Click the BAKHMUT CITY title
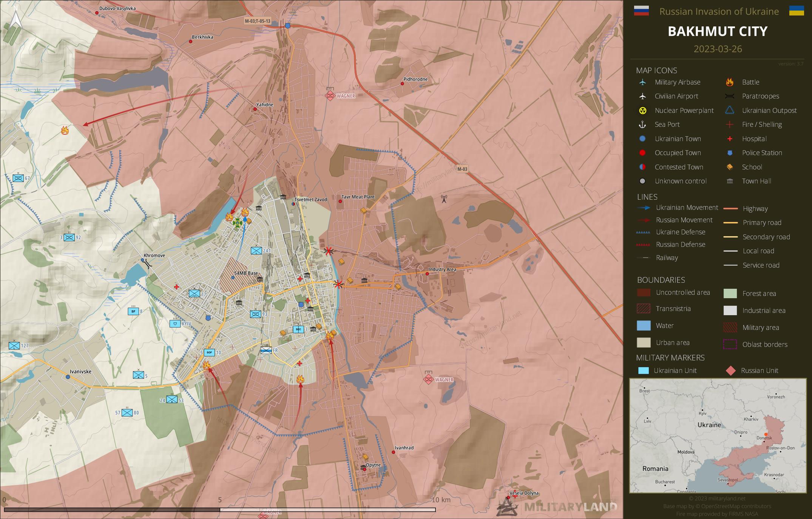 pyautogui.click(x=718, y=31)
